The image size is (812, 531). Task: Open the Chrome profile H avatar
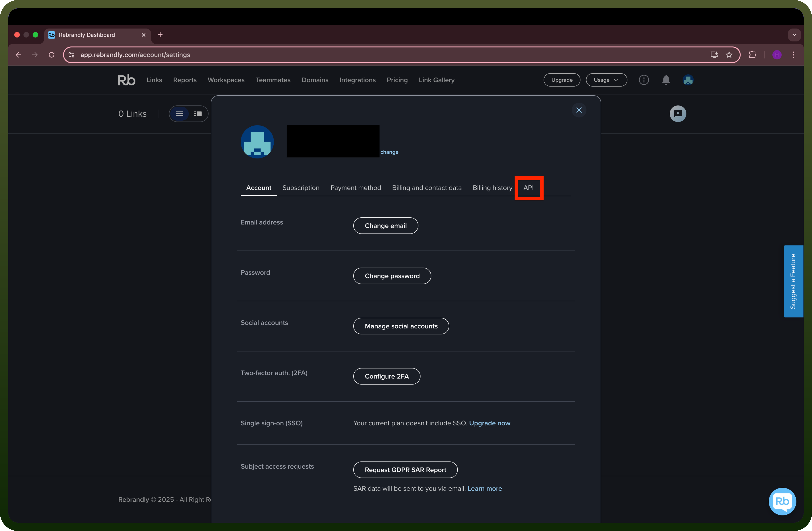777,55
